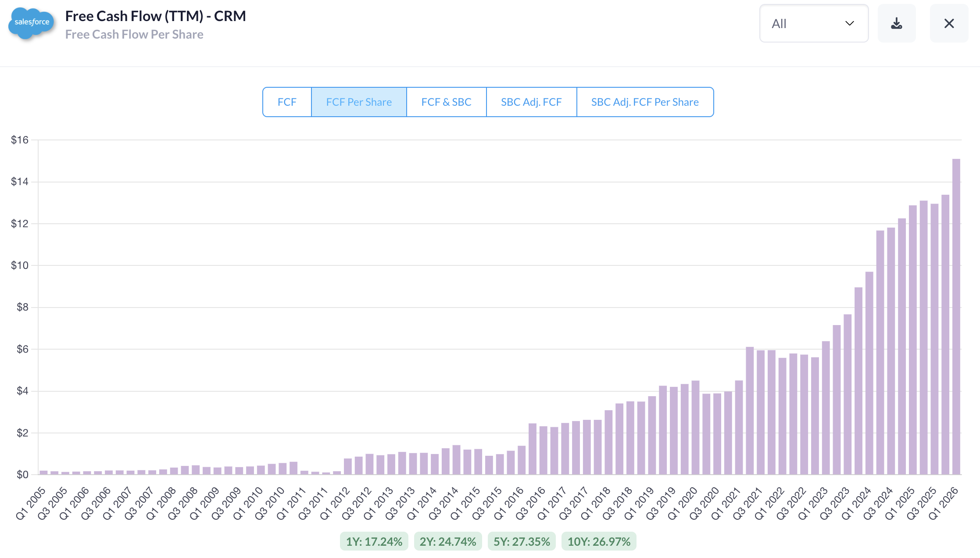Select the FCF Per Share tab
The height and width of the screenshot is (558, 980).
point(359,102)
